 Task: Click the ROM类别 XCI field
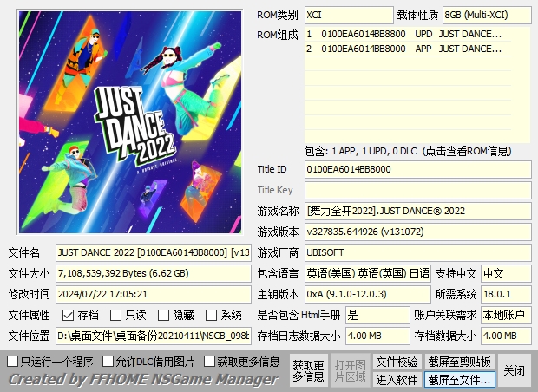[x=349, y=15]
